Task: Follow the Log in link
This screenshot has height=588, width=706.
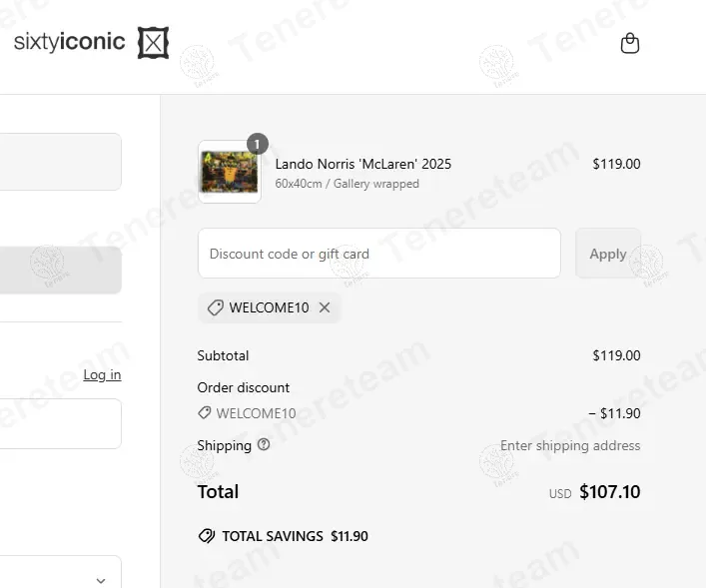Action: pos(102,374)
